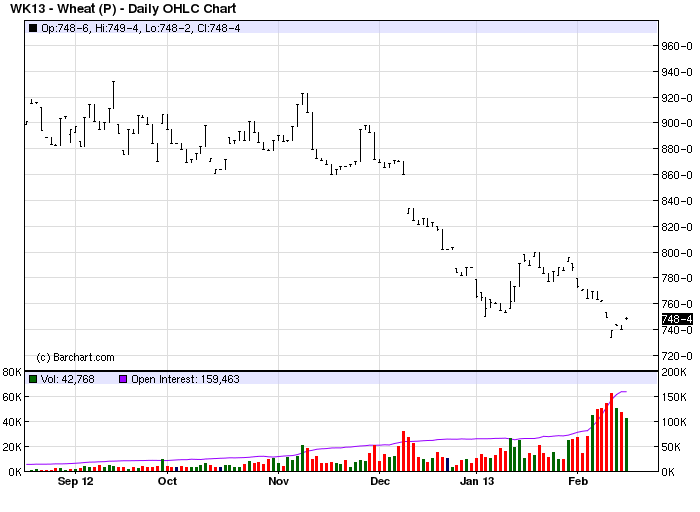Click the 720-0 price axis label
The image size is (700, 512).
coord(677,356)
